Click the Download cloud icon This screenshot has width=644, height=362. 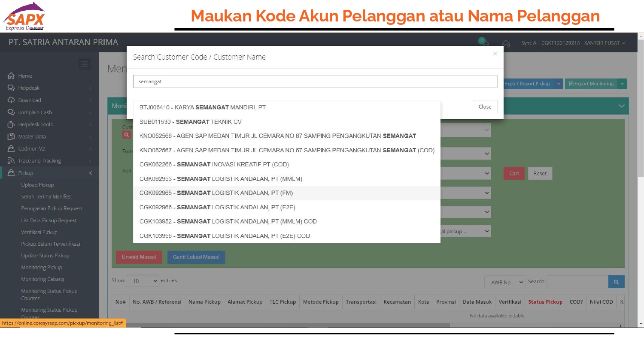[11, 100]
